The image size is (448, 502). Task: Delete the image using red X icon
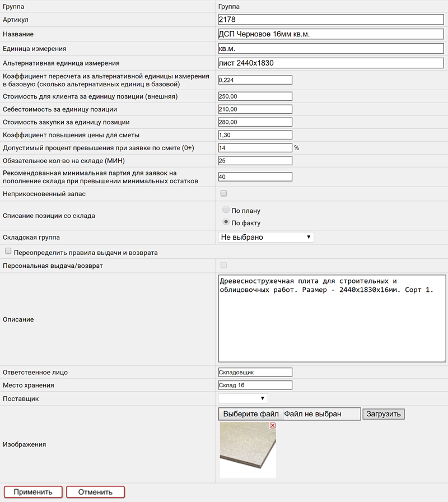(x=273, y=426)
